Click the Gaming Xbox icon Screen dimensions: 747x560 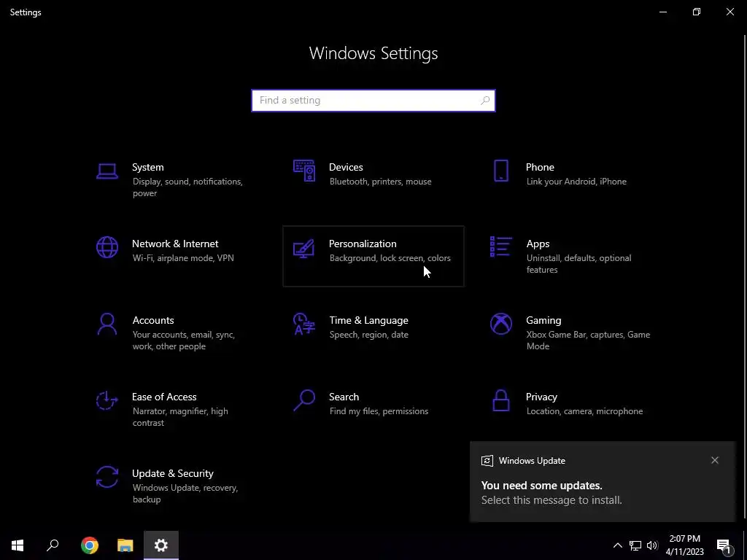(x=500, y=324)
